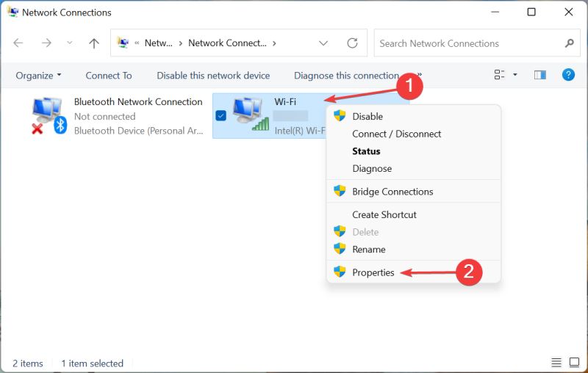Viewport: 588px width, 373px height.
Task: Expand the Organize dropdown menu
Action: click(x=39, y=76)
